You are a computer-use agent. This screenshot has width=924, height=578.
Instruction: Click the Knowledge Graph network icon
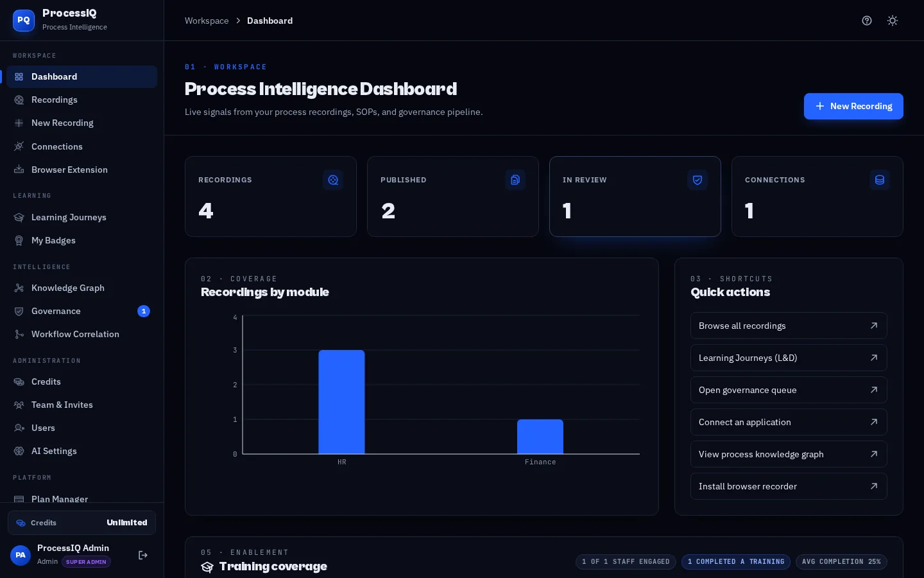(19, 288)
